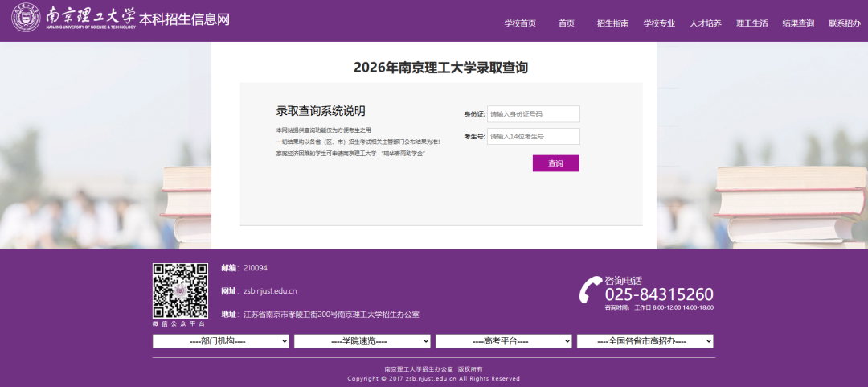868x387 pixels.
Task: Click the telephone handset icon
Action: click(x=590, y=290)
